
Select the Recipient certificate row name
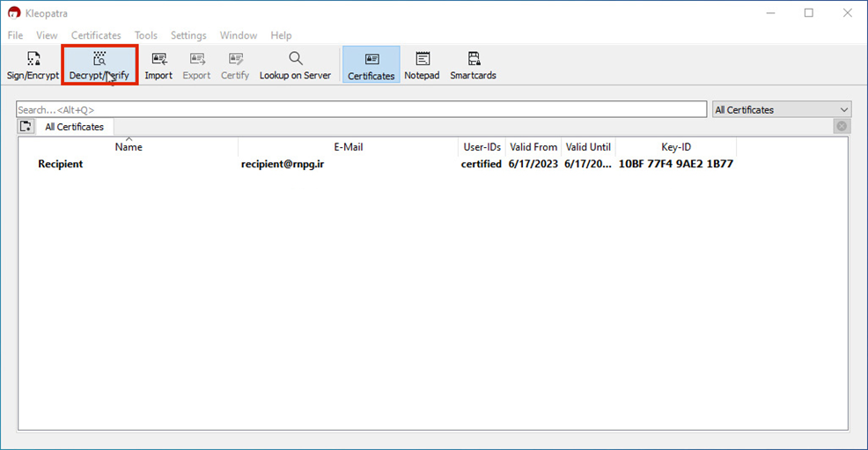coord(61,164)
